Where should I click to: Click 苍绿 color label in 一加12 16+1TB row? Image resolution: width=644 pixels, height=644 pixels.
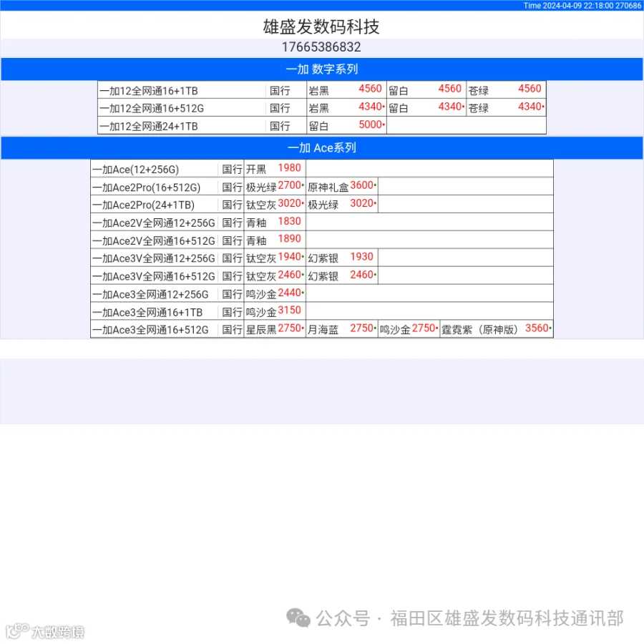[x=479, y=91]
